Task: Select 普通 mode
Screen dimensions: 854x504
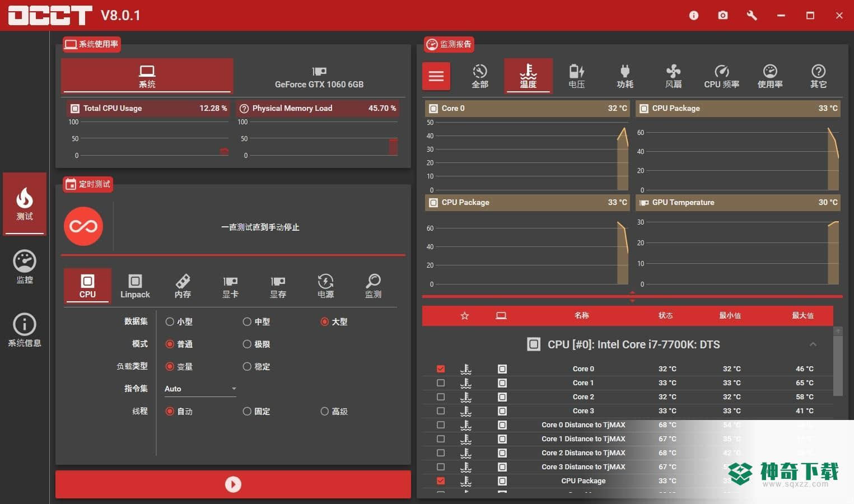Action: [x=179, y=344]
